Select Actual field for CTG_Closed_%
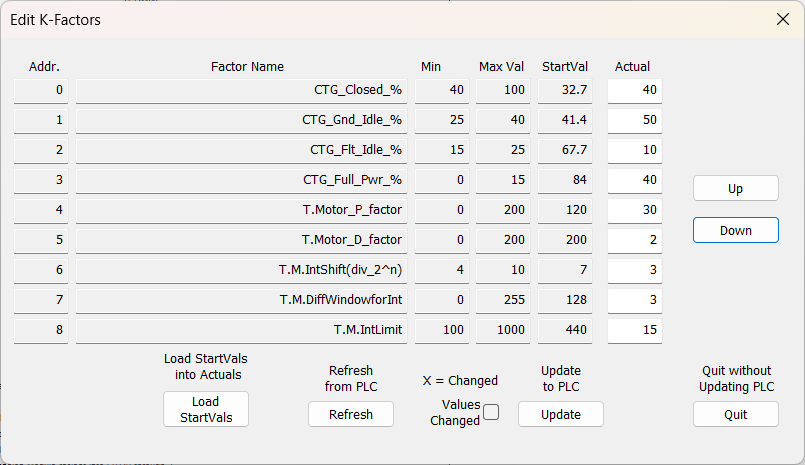 [x=635, y=90]
